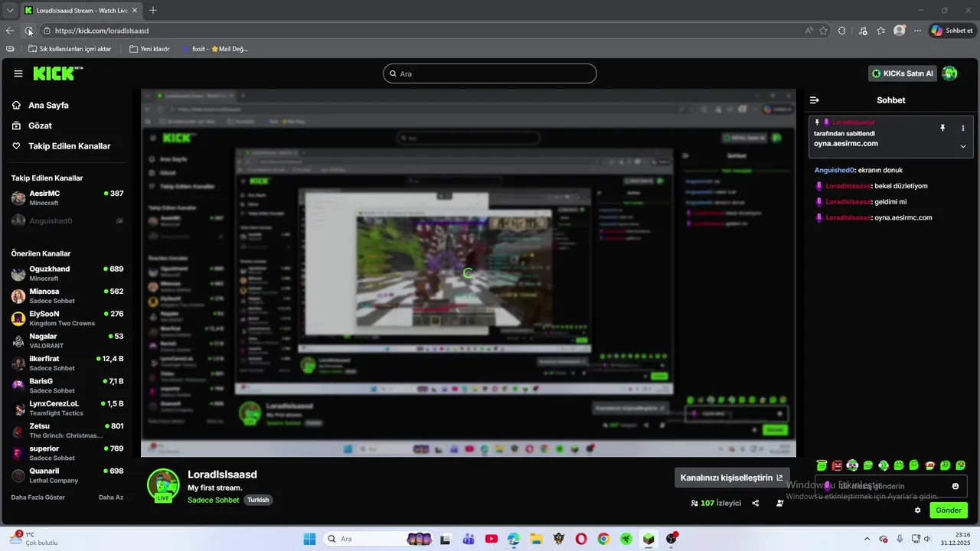Image resolution: width=980 pixels, height=551 pixels.
Task: Click the stream video player
Action: click(x=469, y=273)
